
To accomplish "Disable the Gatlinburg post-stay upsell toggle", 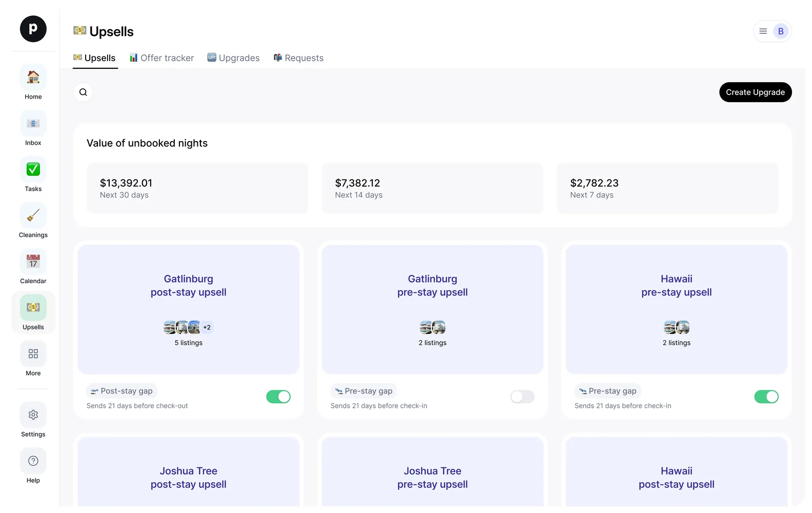I will [278, 397].
